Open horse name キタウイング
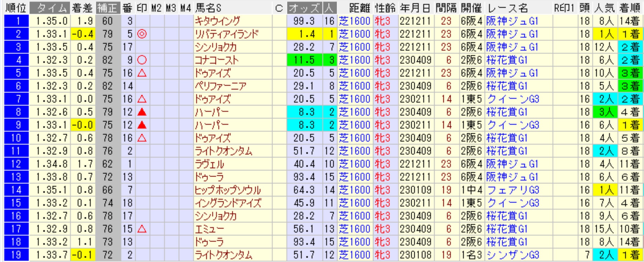This screenshot has width=644, height=262. 217,21
